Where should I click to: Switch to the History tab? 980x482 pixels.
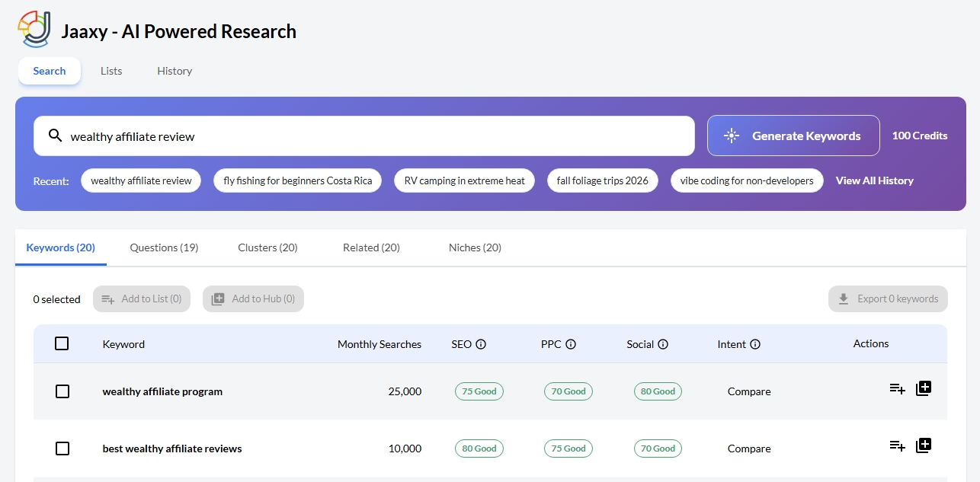point(175,71)
